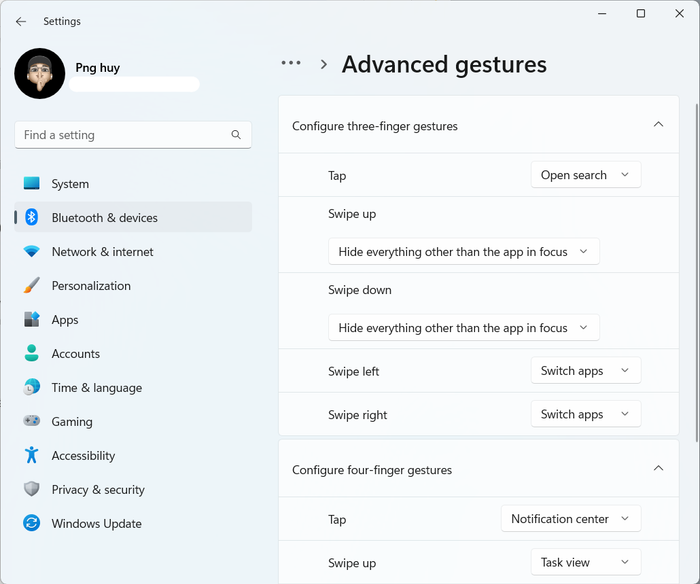Maximize the Settings window

[x=641, y=13]
